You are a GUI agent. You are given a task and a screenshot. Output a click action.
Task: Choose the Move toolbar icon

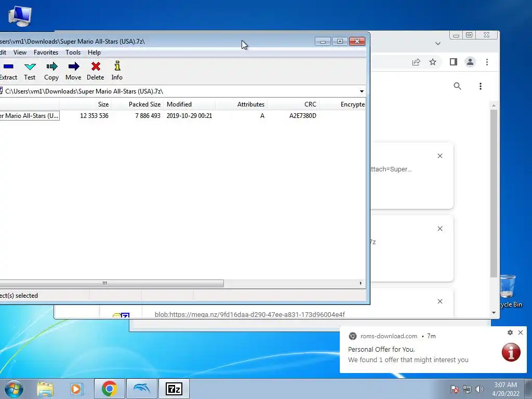coord(73,71)
